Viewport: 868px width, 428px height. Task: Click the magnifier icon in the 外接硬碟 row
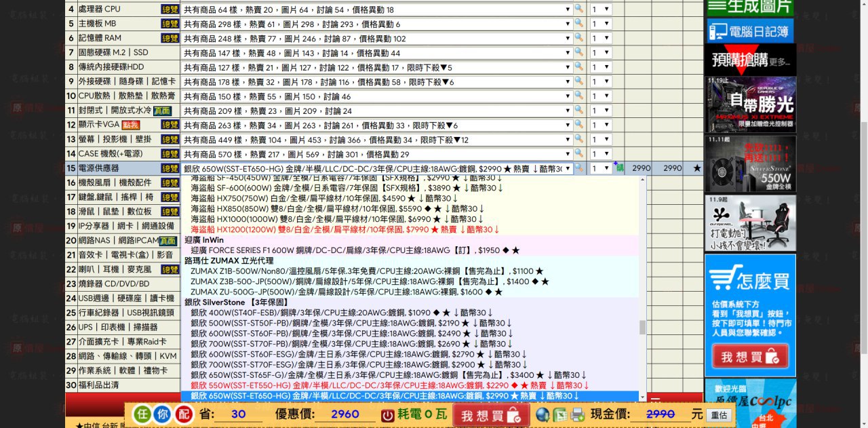(578, 81)
